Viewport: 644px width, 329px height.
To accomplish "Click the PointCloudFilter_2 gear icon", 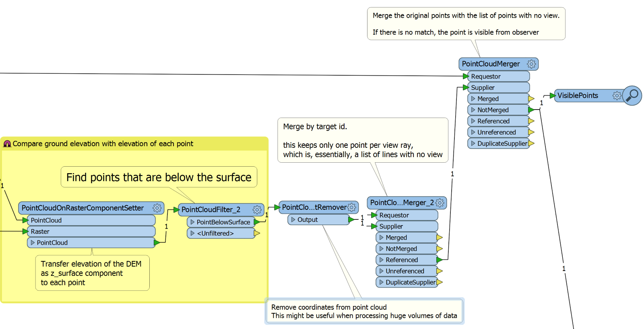I will [257, 209].
